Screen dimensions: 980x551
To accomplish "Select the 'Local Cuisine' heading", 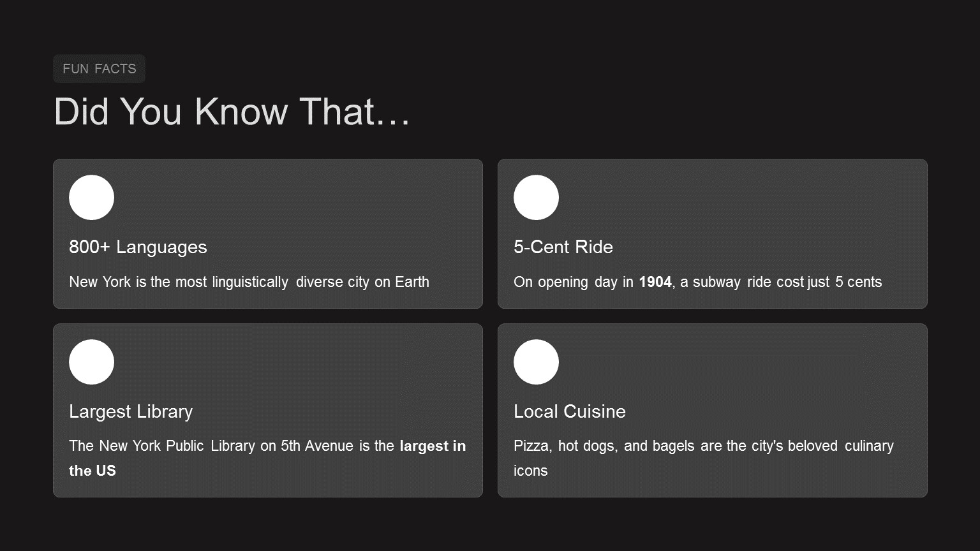I will (569, 412).
